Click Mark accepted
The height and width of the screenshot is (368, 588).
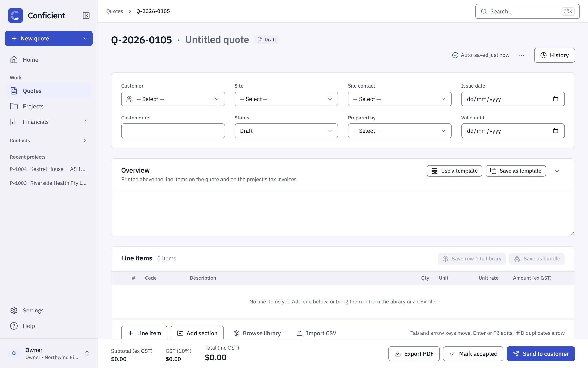(x=473, y=354)
